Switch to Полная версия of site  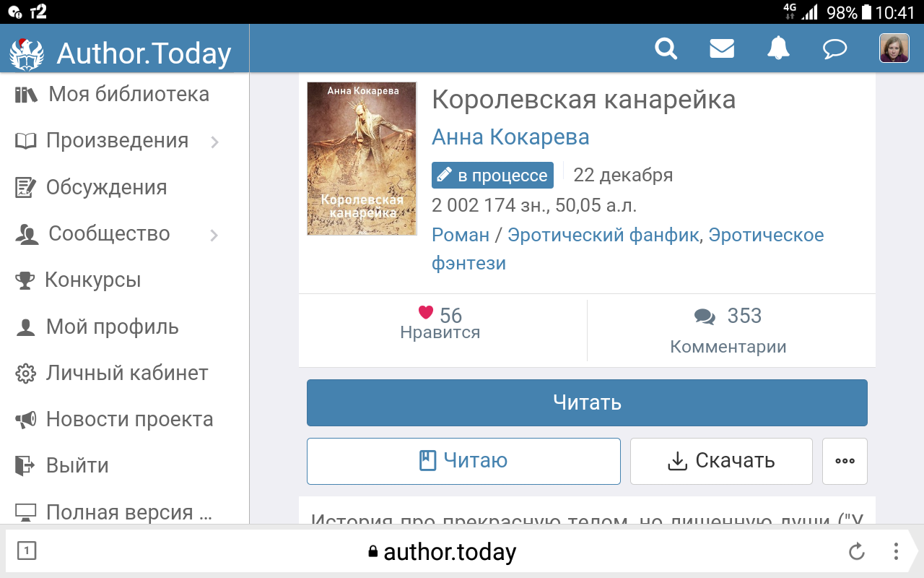click(129, 512)
